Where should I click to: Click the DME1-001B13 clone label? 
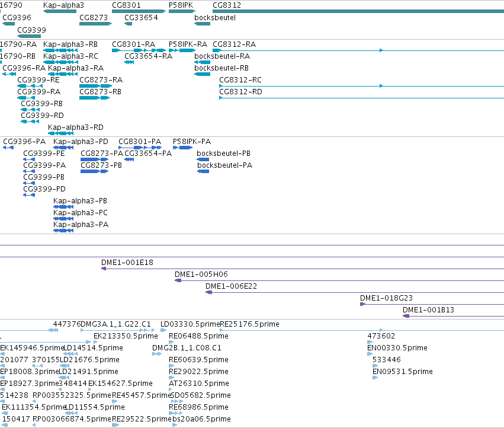click(428, 310)
